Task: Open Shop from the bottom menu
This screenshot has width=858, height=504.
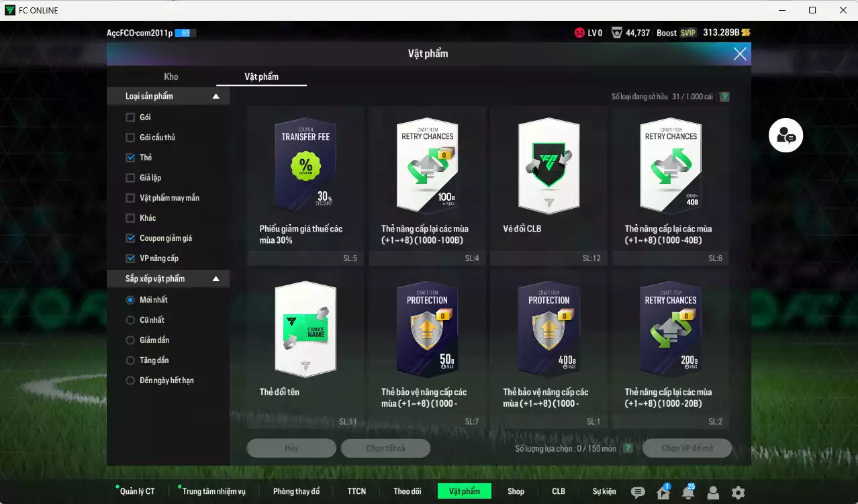Action: coord(516,491)
